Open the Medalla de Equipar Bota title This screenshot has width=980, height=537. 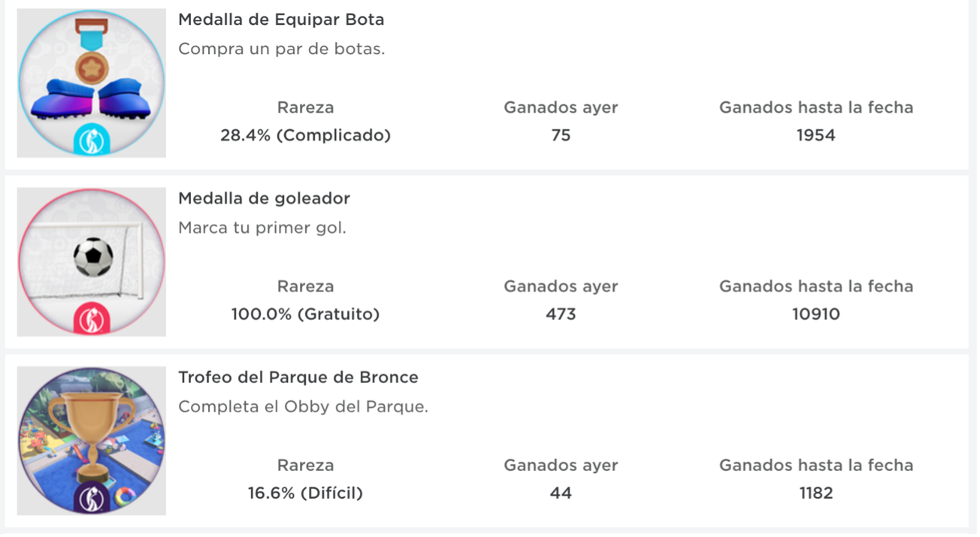click(x=281, y=20)
